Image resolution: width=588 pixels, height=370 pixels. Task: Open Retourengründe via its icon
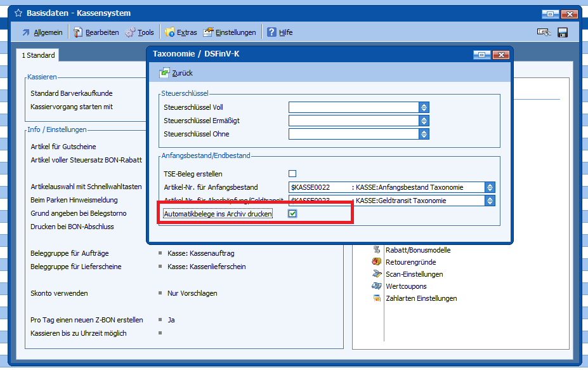point(377,262)
